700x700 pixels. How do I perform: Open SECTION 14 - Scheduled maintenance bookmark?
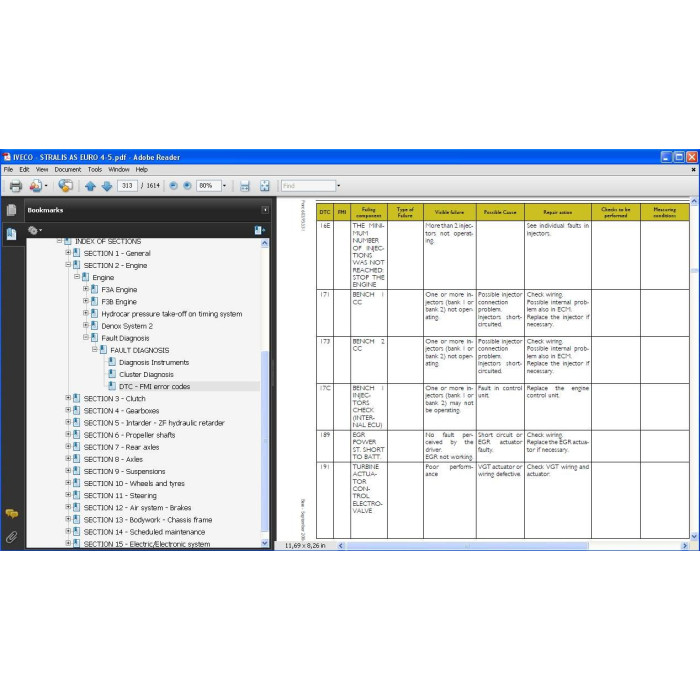(144, 532)
